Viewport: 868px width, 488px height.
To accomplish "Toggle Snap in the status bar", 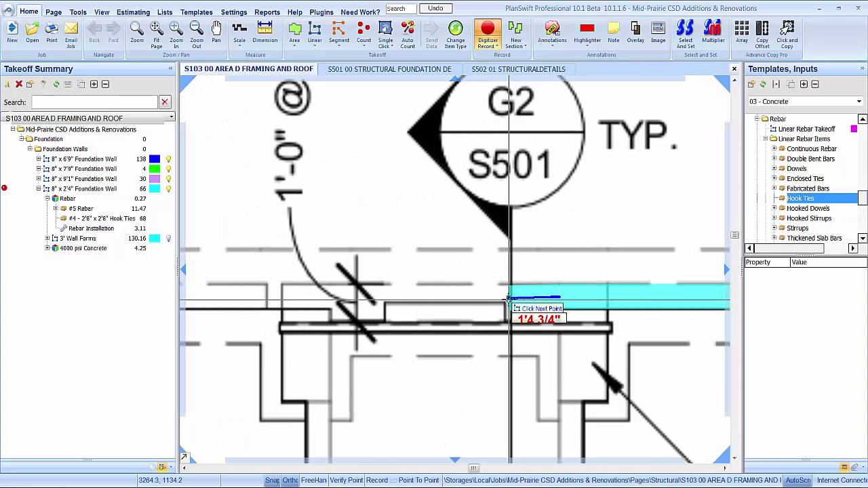I will click(x=272, y=481).
